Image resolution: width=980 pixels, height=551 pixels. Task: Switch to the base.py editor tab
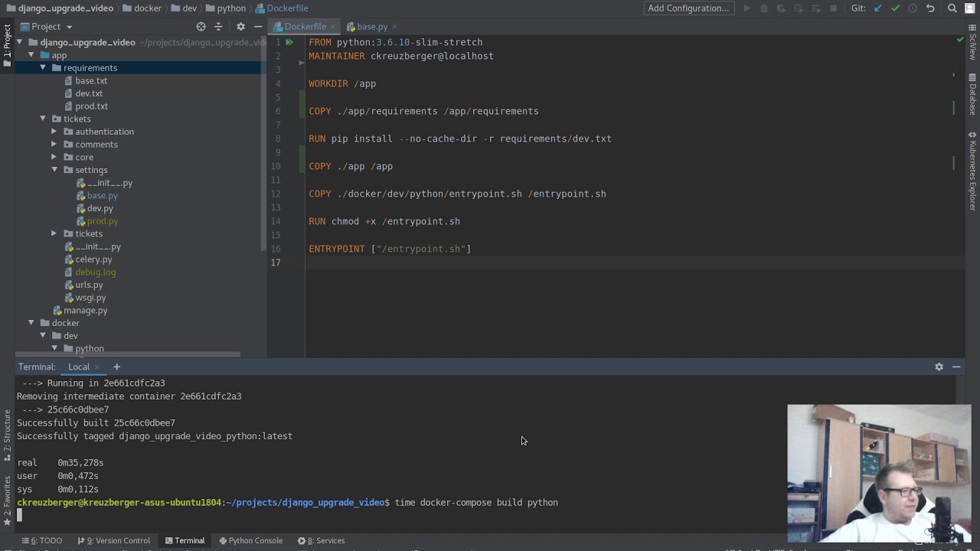[371, 27]
